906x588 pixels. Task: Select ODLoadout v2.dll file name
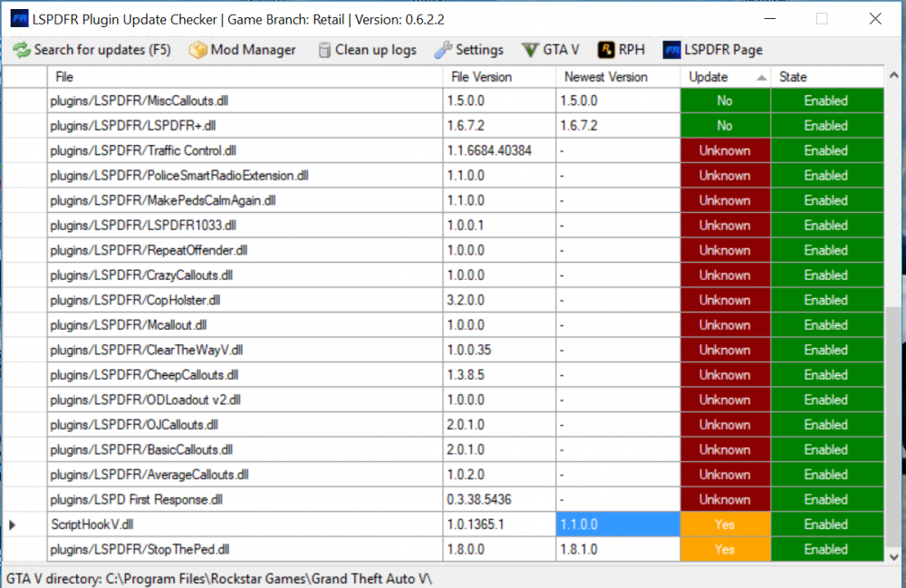coord(146,400)
